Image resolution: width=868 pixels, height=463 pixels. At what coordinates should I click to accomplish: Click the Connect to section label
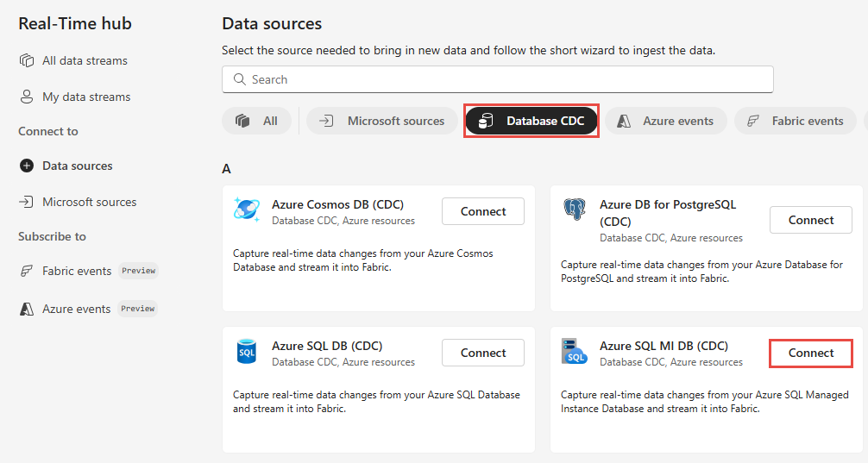pos(48,131)
